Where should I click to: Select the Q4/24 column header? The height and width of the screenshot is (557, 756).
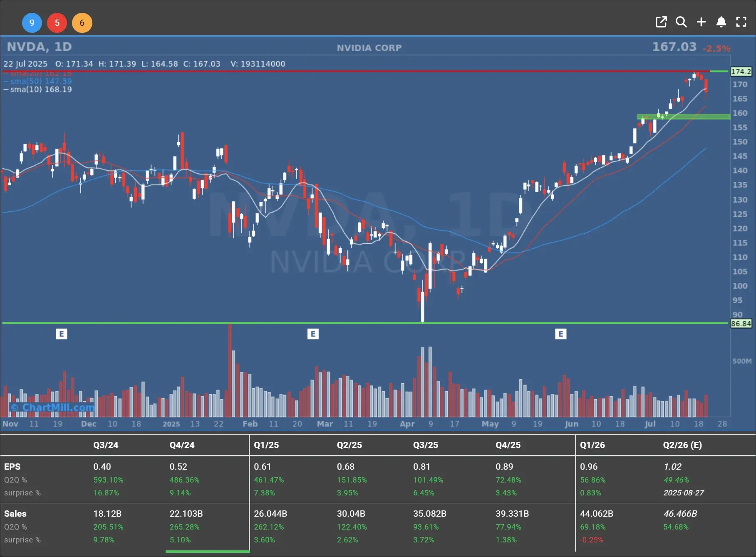pos(182,445)
